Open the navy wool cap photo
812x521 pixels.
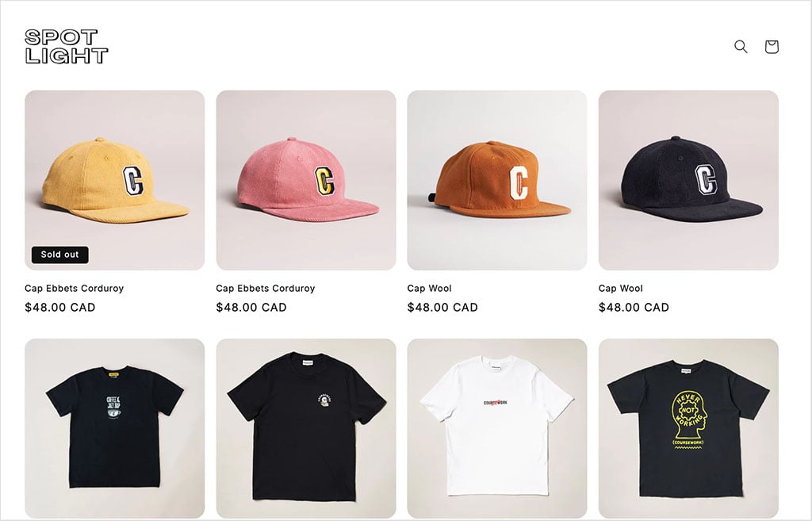pyautogui.click(x=688, y=180)
